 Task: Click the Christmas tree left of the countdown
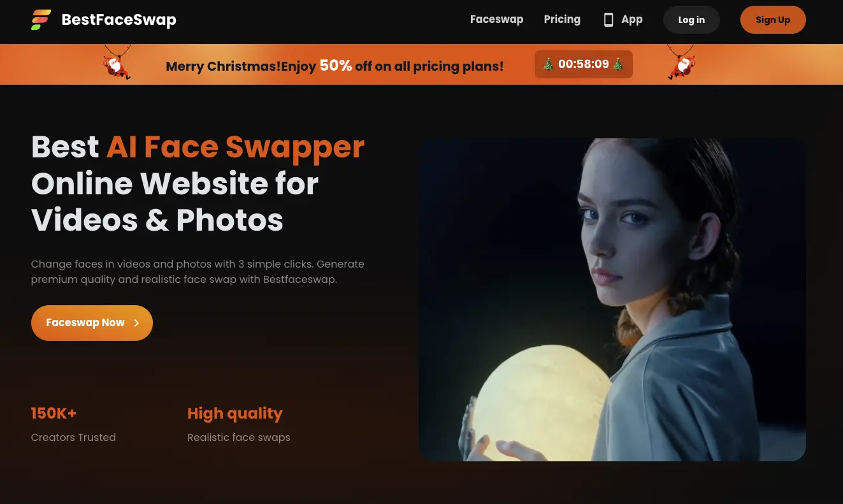click(548, 64)
